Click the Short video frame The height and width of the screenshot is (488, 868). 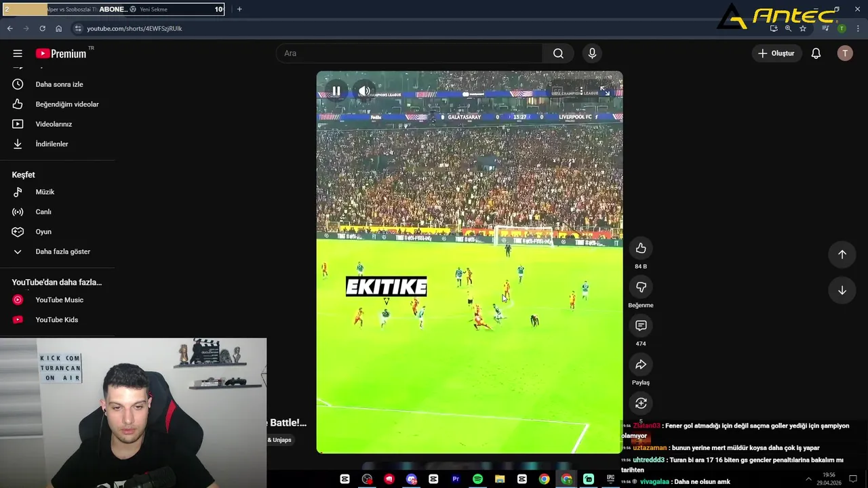tap(469, 262)
